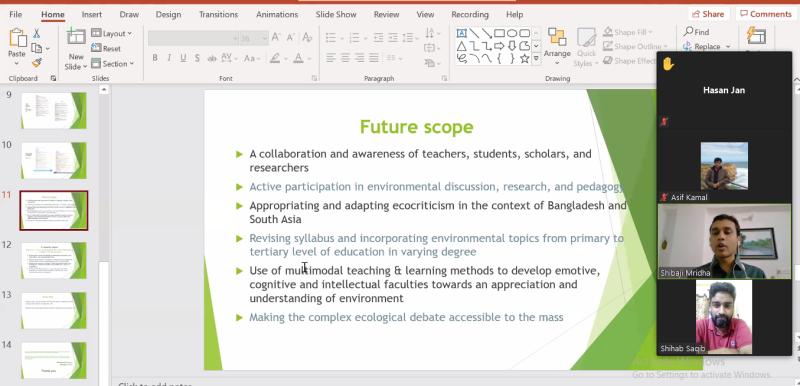
Task: Toggle Underline formatting
Action: click(x=183, y=58)
